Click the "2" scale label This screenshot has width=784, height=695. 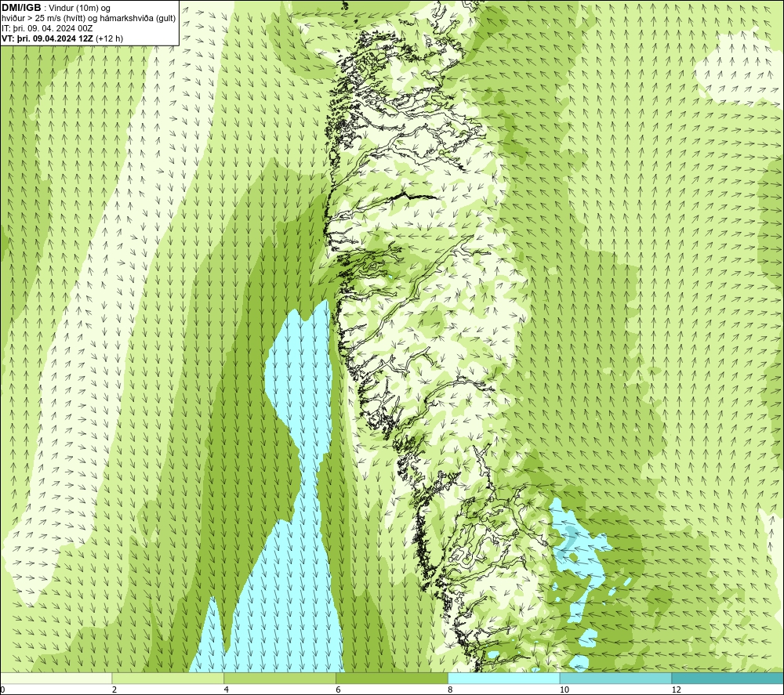click(114, 690)
